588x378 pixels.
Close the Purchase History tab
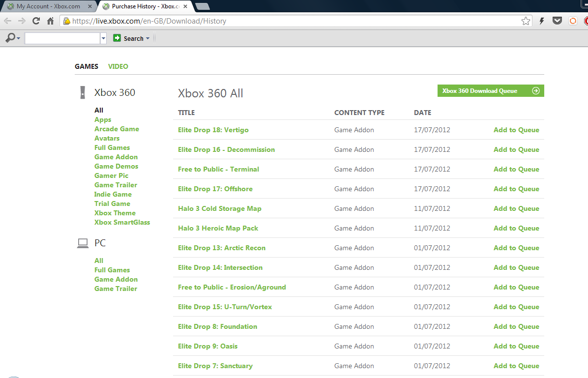pos(185,6)
